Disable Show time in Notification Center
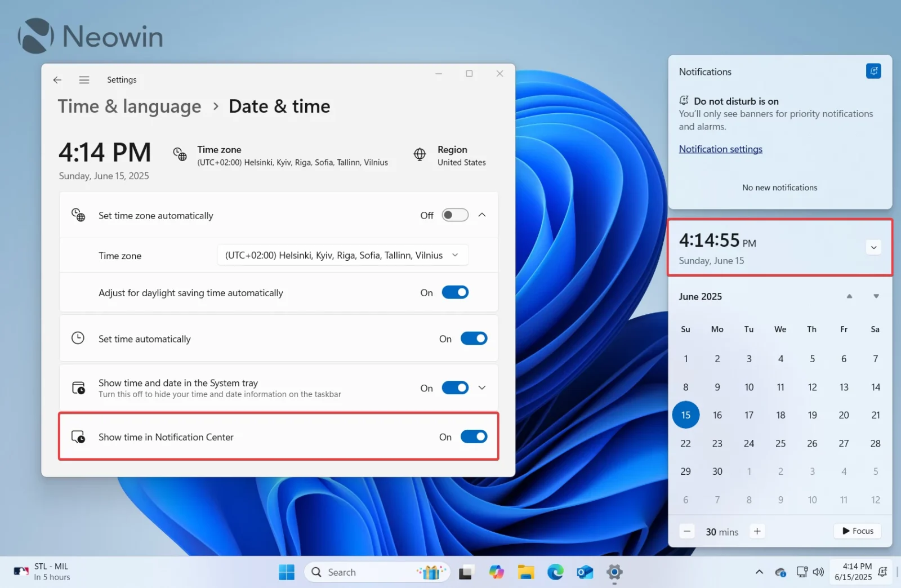The width and height of the screenshot is (901, 588). point(474,436)
